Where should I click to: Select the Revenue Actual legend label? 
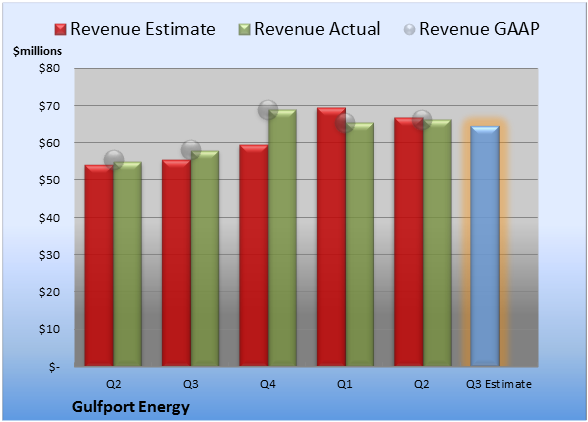pyautogui.click(x=317, y=29)
